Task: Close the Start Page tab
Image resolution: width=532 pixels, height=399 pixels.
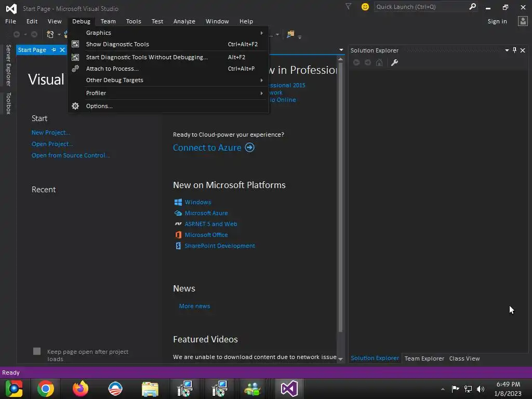Action: [62, 50]
